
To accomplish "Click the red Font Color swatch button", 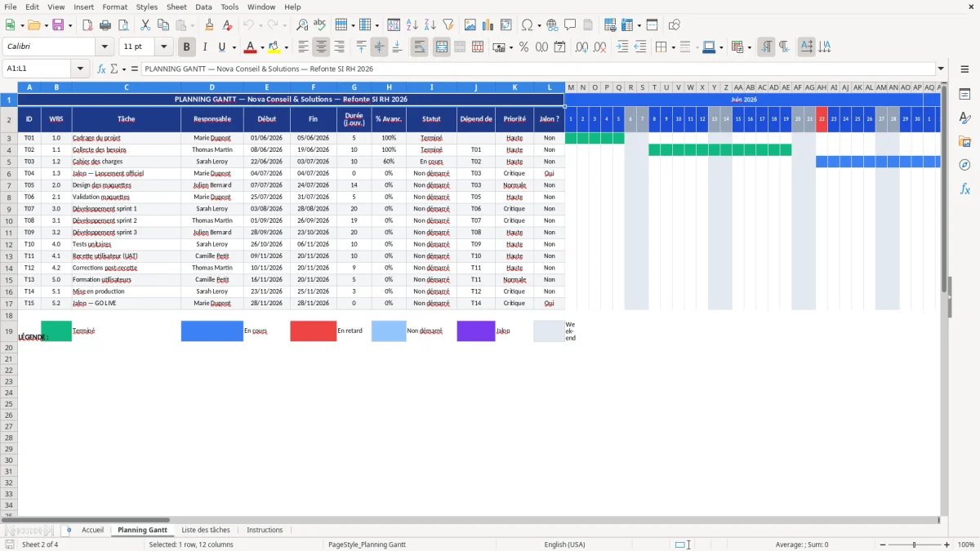I will pyautogui.click(x=251, y=47).
